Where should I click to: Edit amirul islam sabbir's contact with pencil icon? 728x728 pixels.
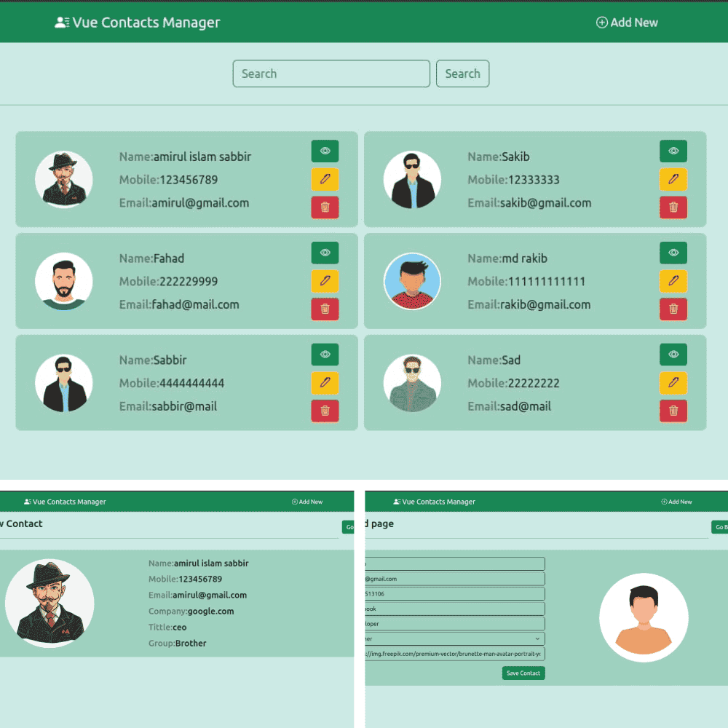pyautogui.click(x=324, y=179)
